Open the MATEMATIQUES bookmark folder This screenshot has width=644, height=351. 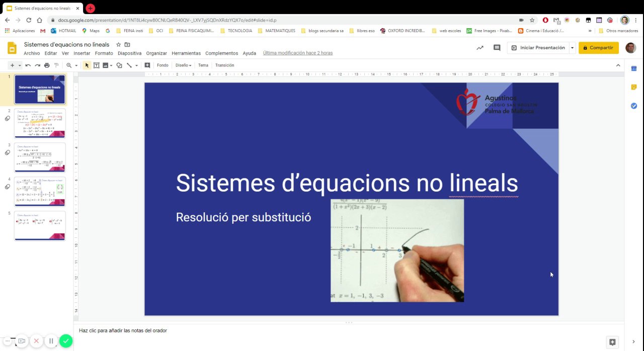click(x=276, y=31)
